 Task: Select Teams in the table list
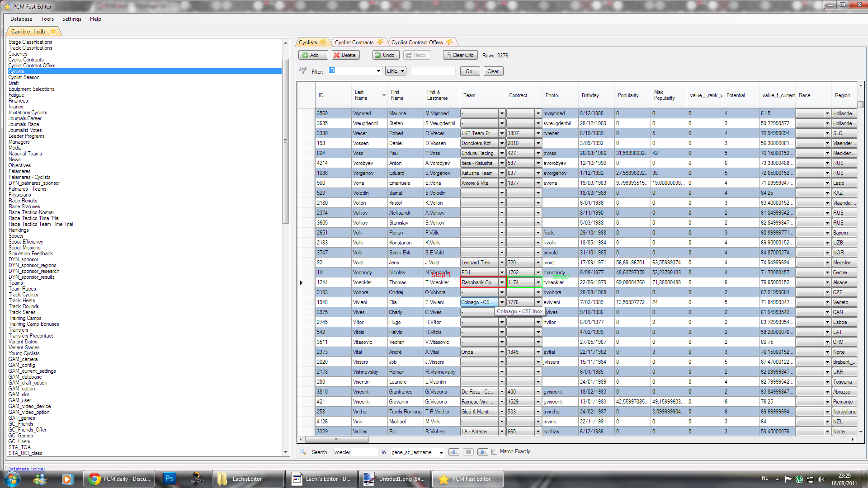16,283
